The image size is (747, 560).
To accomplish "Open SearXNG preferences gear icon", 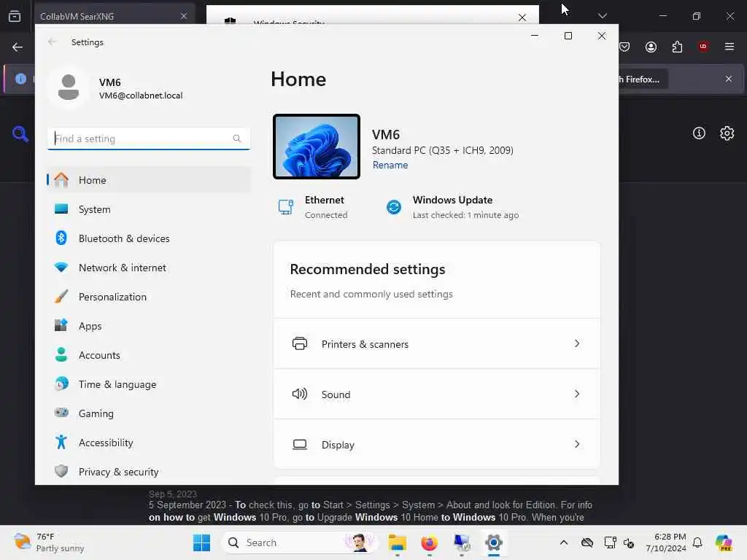I will coord(727,133).
